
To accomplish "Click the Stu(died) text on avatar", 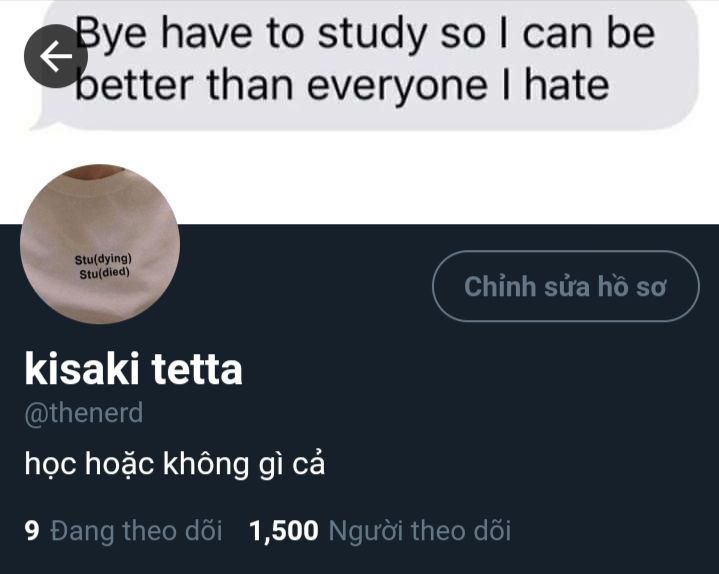I will pyautogui.click(x=105, y=274).
